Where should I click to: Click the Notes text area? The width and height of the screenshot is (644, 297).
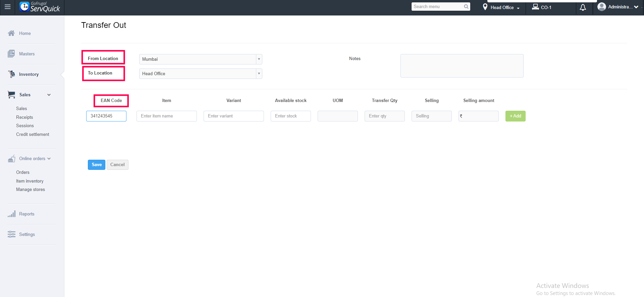[x=462, y=66]
